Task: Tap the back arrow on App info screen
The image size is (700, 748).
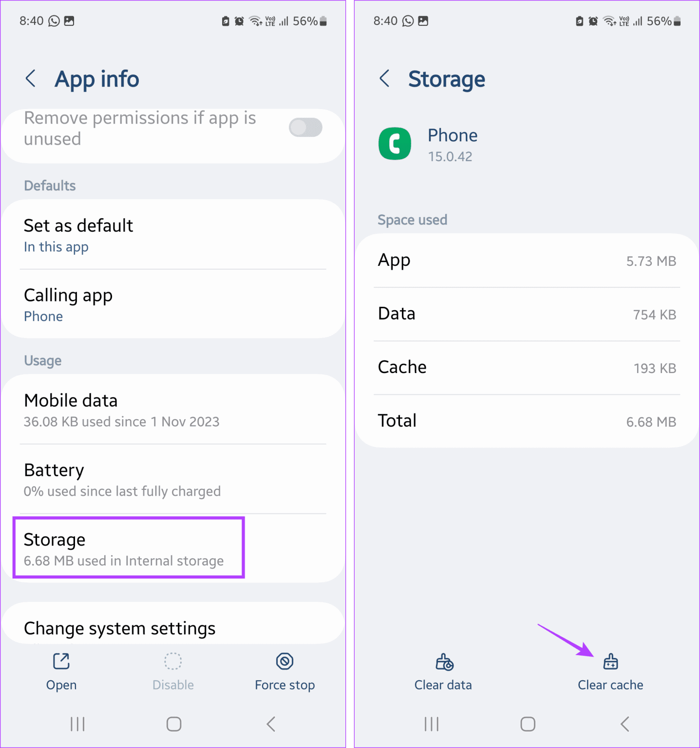Action: point(31,78)
